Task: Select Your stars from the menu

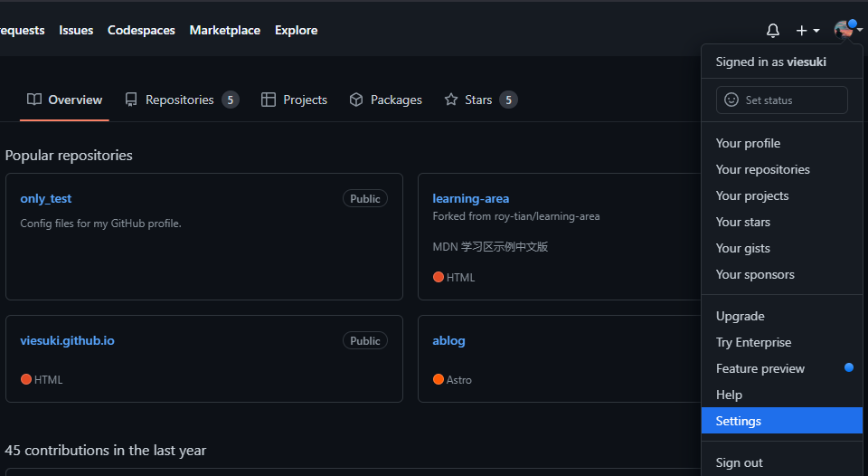Action: pos(781,222)
